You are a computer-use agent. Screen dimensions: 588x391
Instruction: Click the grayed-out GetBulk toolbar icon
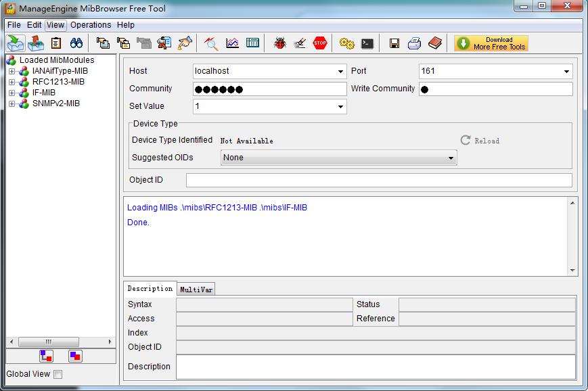click(144, 43)
